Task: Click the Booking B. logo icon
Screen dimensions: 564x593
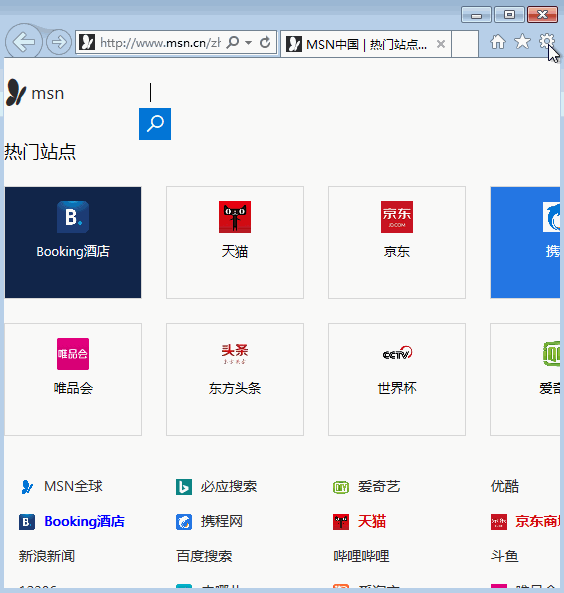Action: (x=73, y=217)
